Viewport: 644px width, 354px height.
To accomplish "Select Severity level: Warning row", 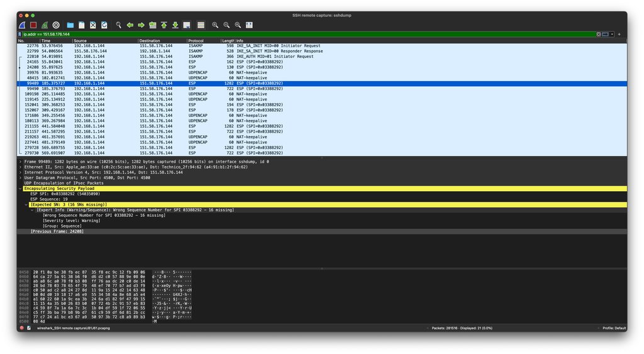I will point(72,221).
